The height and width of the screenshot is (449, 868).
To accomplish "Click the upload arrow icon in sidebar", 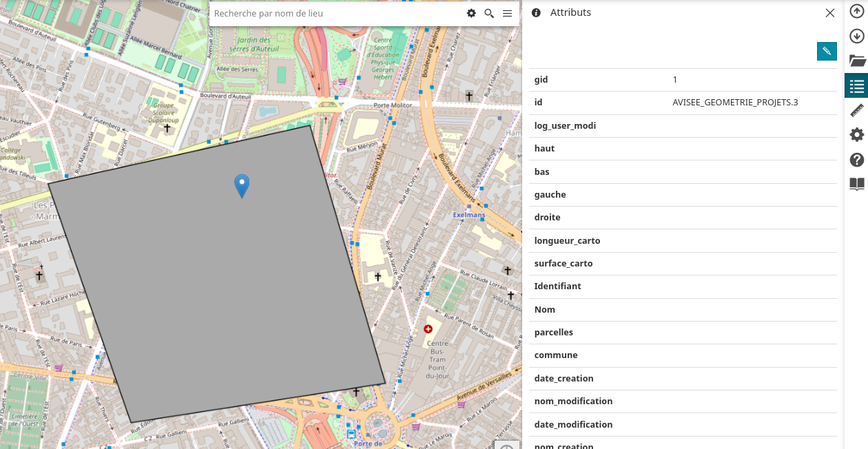I will point(856,12).
